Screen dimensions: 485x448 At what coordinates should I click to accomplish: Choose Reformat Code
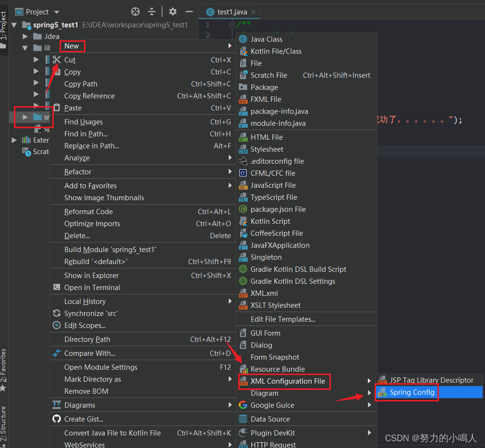[x=143, y=212]
